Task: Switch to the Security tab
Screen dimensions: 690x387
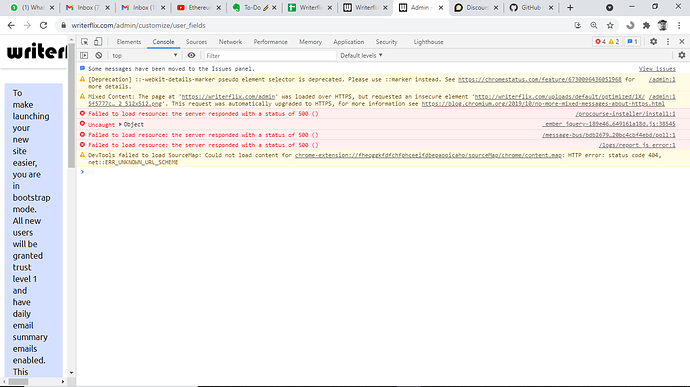Action: pyautogui.click(x=386, y=42)
